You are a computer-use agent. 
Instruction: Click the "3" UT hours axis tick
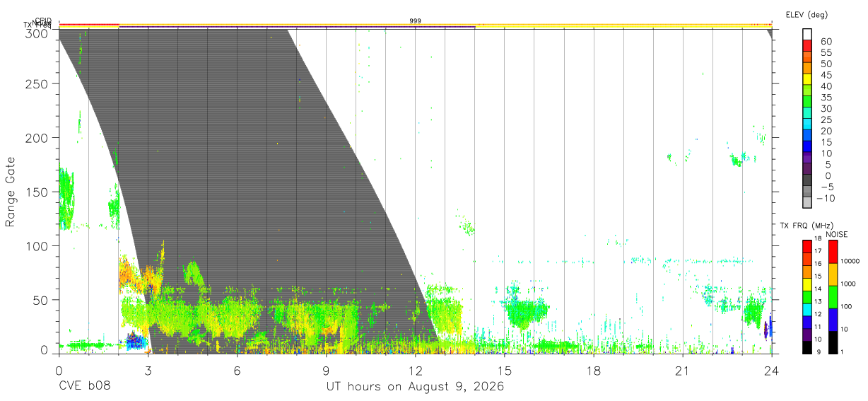tap(148, 370)
